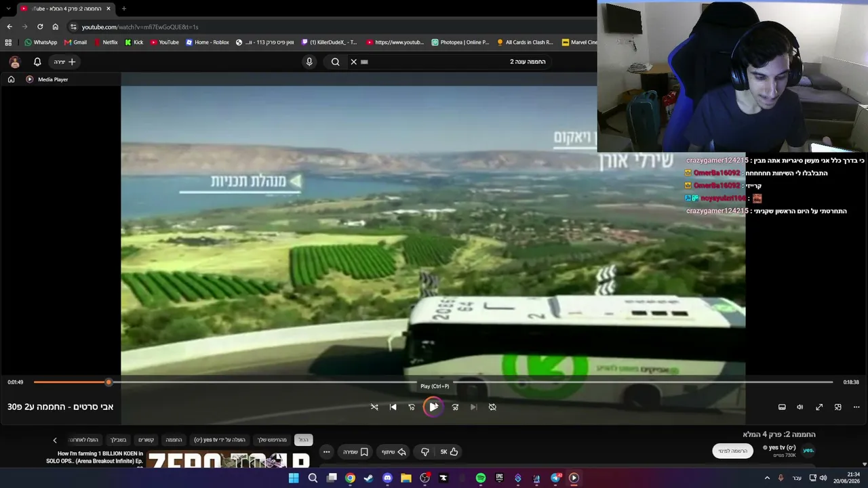
Task: View site information for youtube.com
Action: 73,26
